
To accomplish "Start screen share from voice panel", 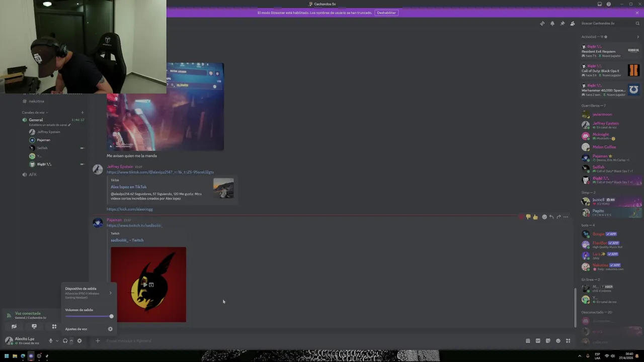I will (34, 326).
